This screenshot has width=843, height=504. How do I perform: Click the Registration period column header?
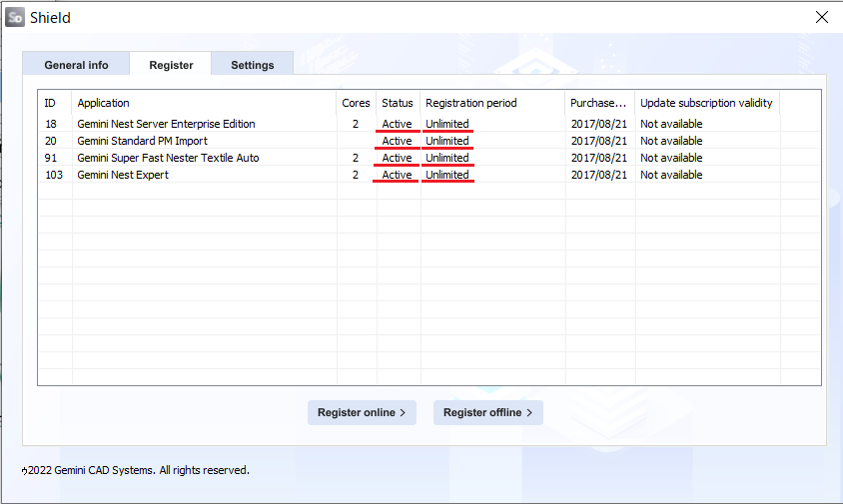click(492, 103)
